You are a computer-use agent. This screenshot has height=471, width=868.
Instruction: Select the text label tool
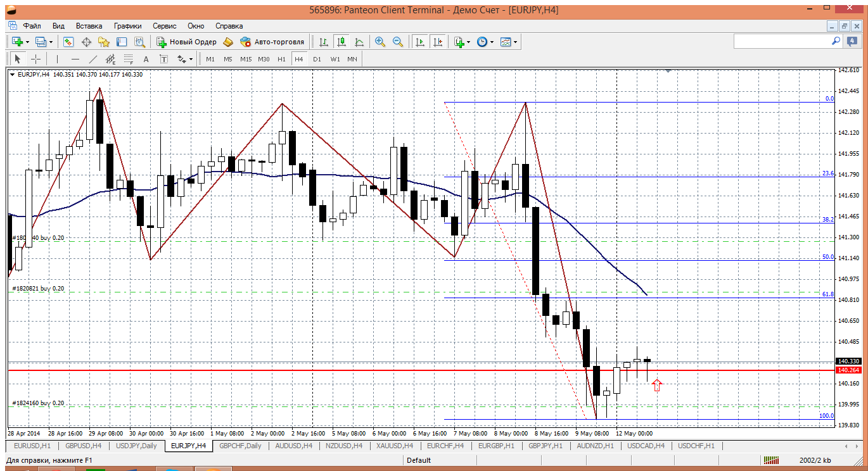coord(163,59)
